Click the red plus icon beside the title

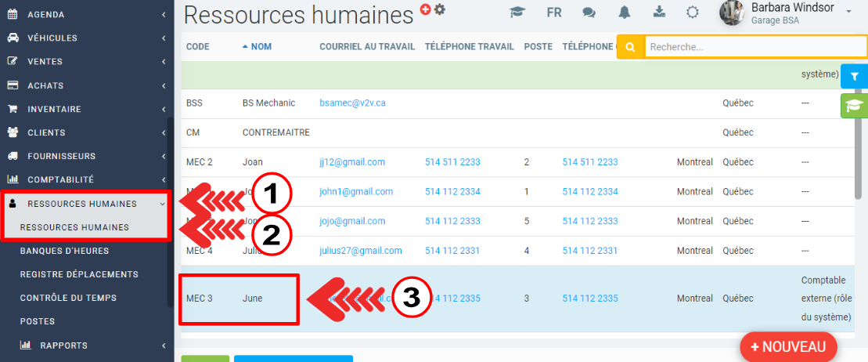[426, 9]
